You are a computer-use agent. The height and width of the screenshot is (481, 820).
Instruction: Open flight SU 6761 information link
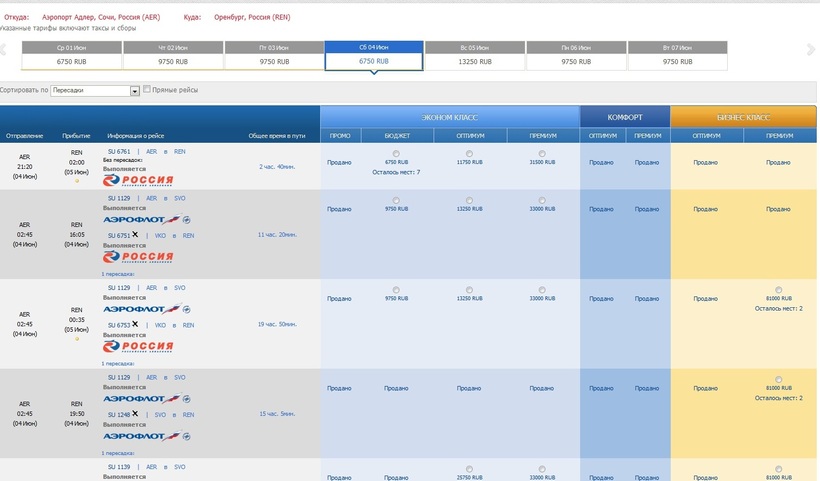tap(119, 151)
